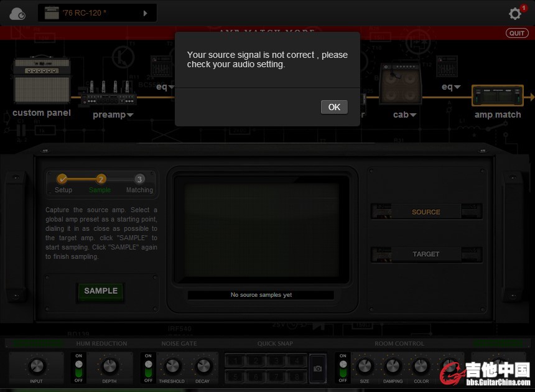Click the QUIT button
535x392 pixels.
pos(517,33)
